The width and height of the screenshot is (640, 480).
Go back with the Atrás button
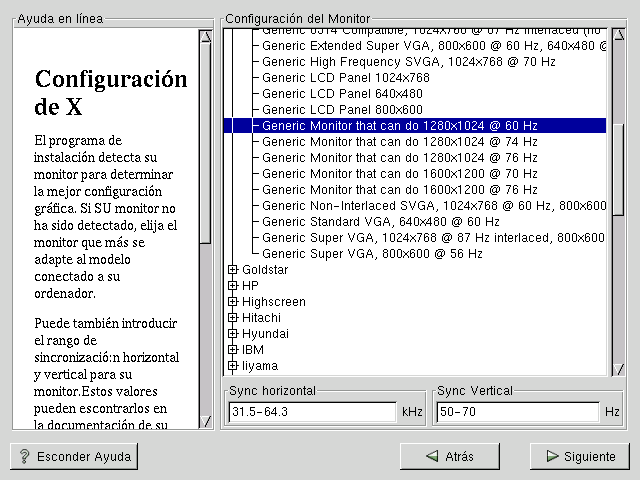(448, 456)
